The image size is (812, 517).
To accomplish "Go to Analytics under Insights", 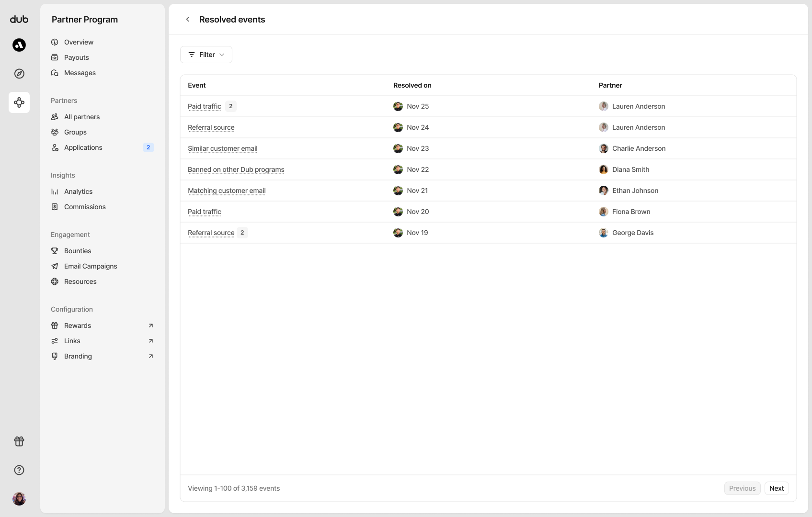I will pos(78,191).
